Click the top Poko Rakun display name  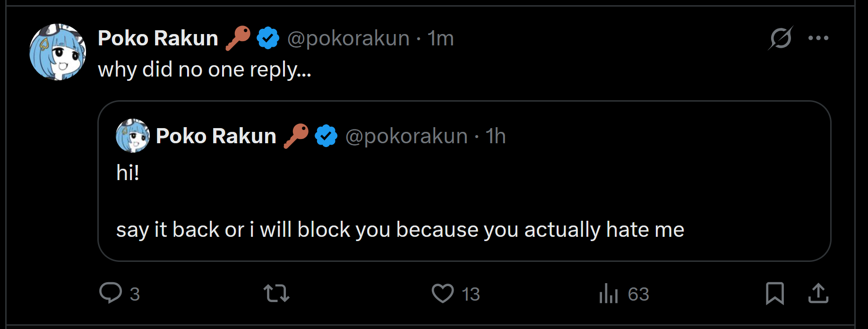158,38
